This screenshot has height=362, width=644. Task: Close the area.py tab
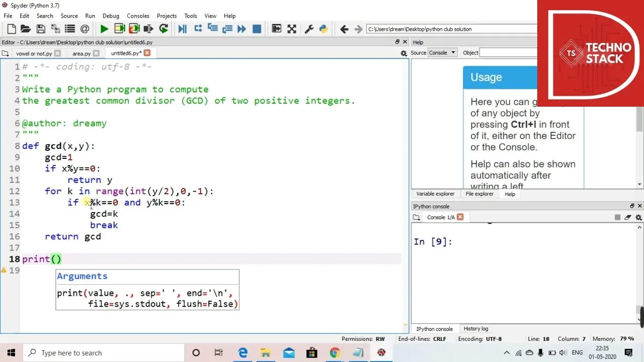[x=96, y=53]
